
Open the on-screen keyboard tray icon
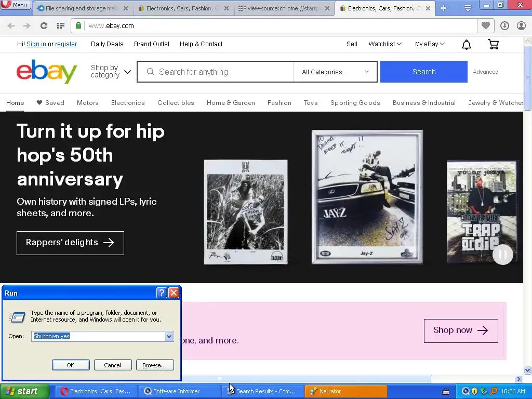click(446, 392)
